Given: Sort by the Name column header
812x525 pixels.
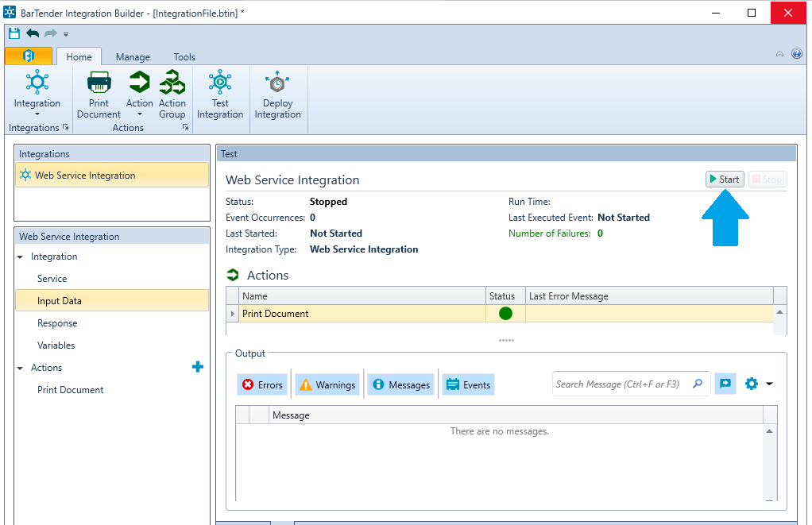Looking at the screenshot, I should (x=362, y=295).
